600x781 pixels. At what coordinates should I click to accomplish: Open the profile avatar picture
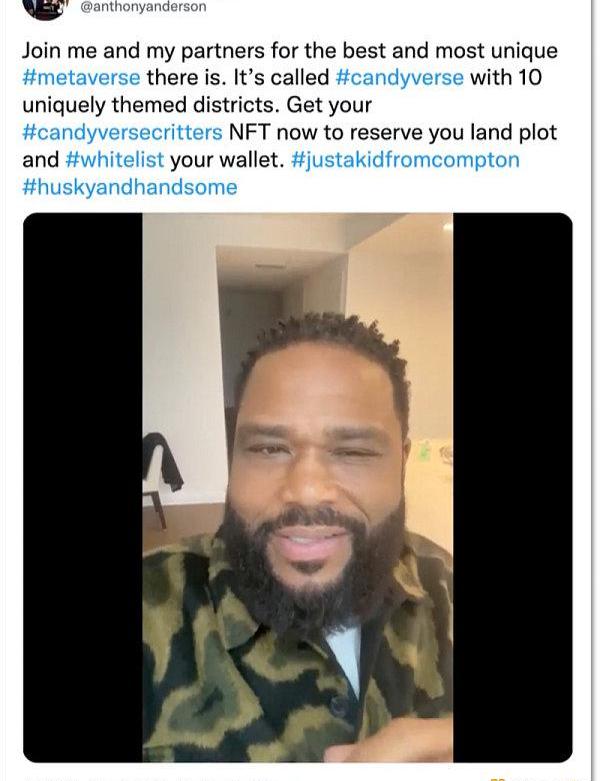click(x=45, y=8)
